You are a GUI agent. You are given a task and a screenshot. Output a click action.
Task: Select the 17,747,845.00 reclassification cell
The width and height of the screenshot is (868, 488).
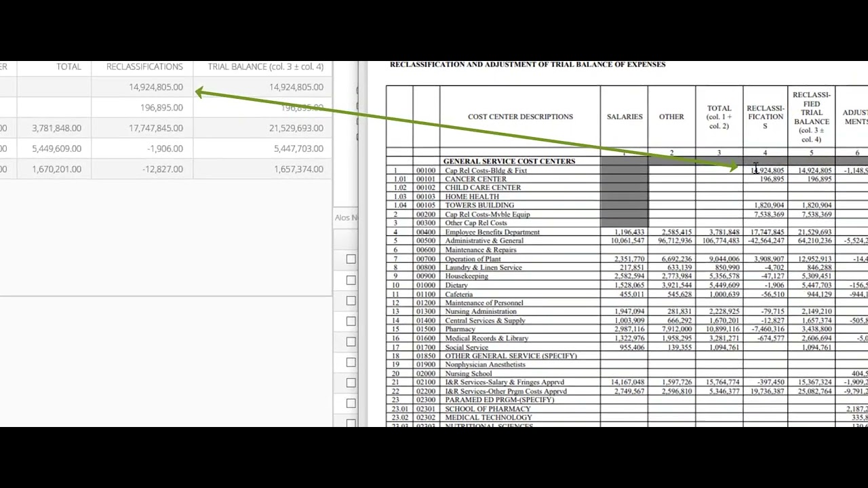click(156, 127)
